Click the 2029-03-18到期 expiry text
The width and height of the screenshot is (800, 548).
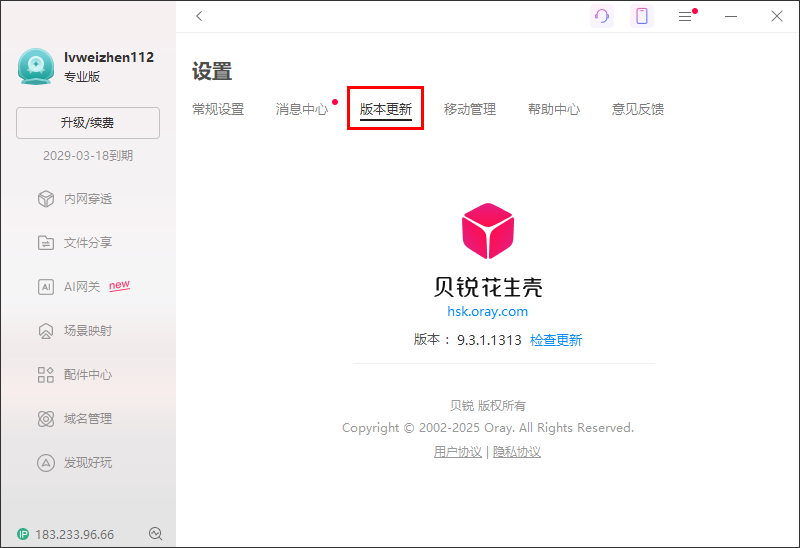coord(88,156)
